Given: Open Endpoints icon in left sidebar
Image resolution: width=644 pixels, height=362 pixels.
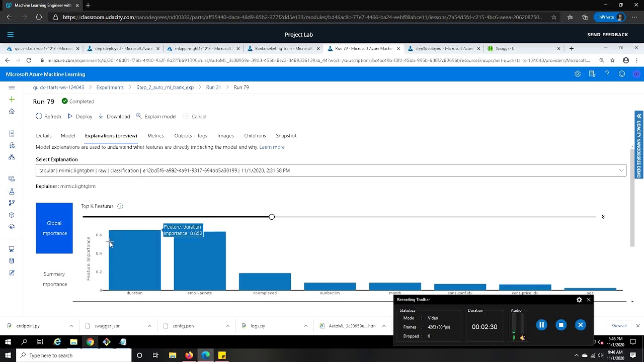Looking at the screenshot, I should [12, 226].
